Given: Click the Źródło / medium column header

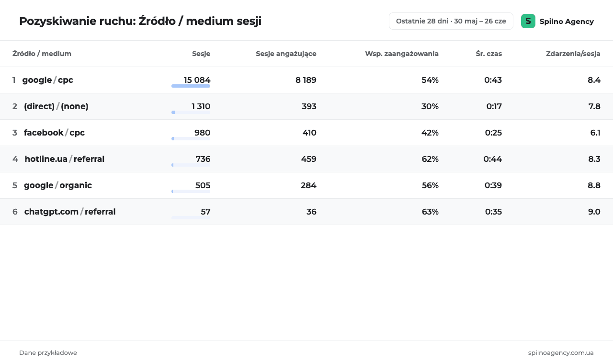Looking at the screenshot, I should coord(42,54).
